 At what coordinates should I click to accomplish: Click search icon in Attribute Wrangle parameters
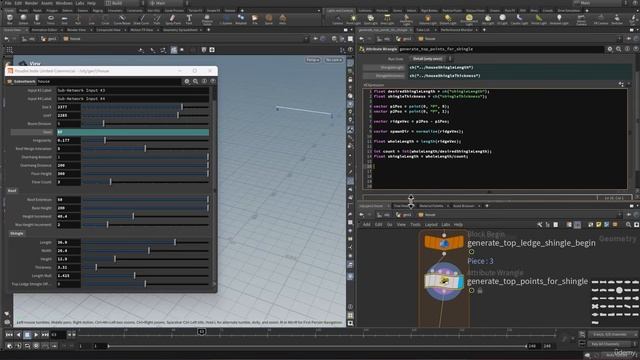click(618, 49)
